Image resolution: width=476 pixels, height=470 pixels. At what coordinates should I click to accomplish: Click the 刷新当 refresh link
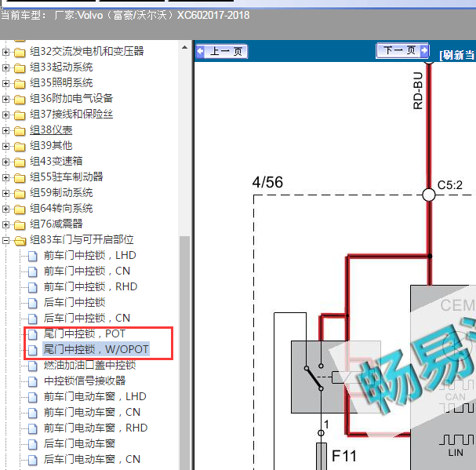tap(457, 55)
